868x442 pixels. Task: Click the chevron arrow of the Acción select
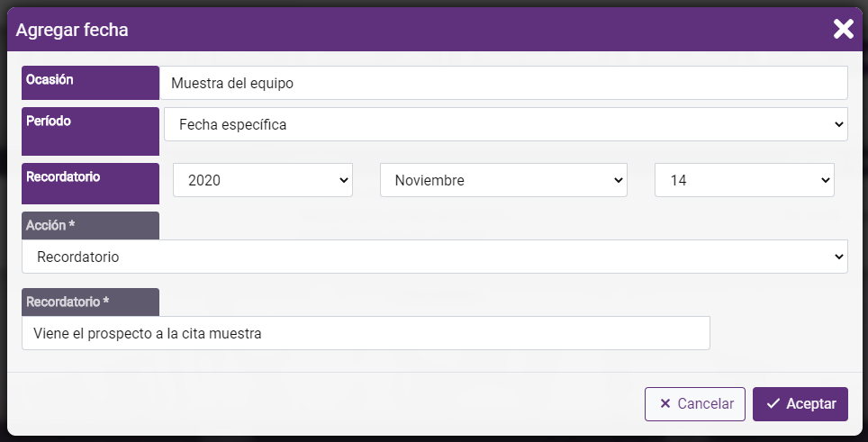(x=838, y=257)
